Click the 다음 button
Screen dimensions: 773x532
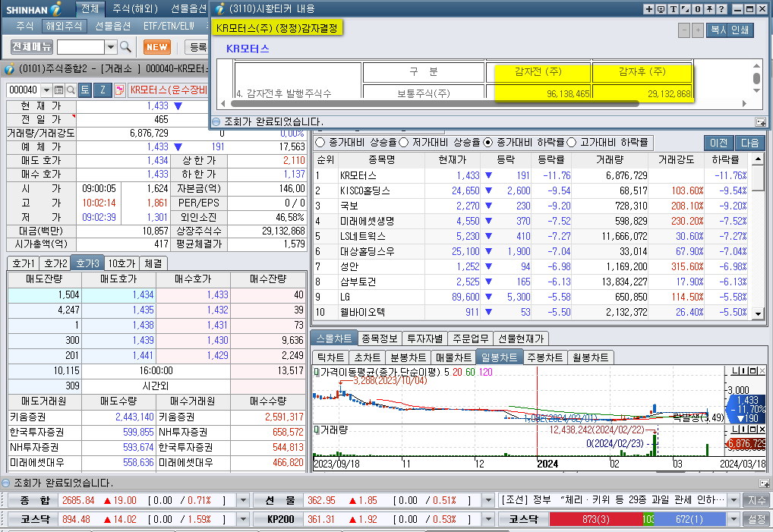pos(749,143)
